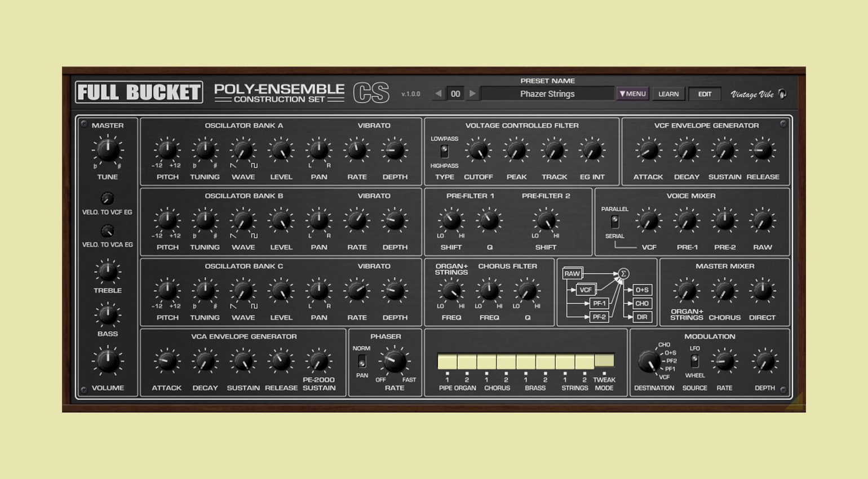This screenshot has width=868, height=479.
Task: Click Oscillator Bank A TUNING knob
Action: coord(205,150)
